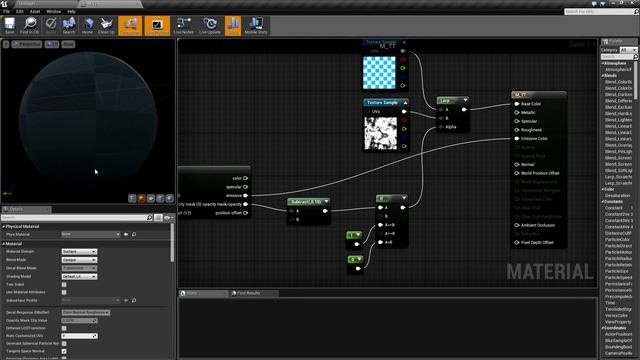Click the last preview mesh icon under sphere
The height and width of the screenshot is (360, 640).
pos(169,198)
